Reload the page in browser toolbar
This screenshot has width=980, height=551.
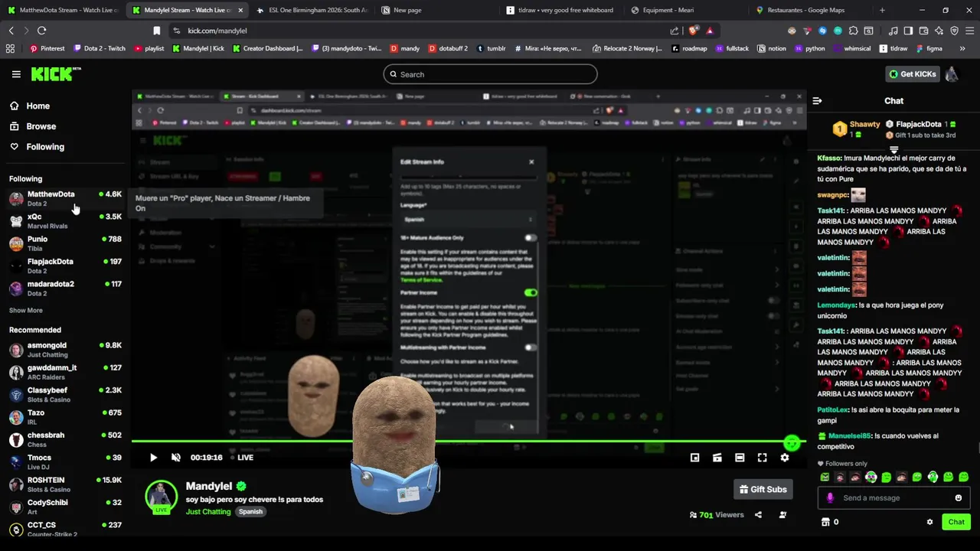[x=41, y=31]
